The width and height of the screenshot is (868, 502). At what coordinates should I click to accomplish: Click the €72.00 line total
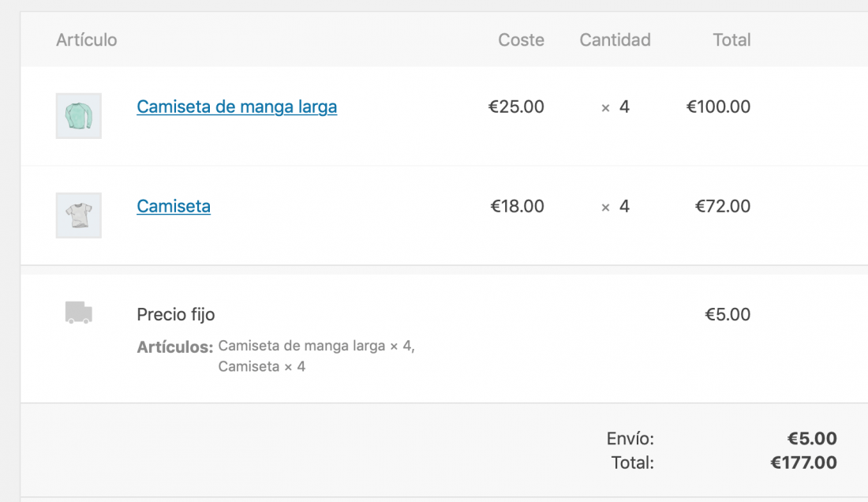coord(722,206)
